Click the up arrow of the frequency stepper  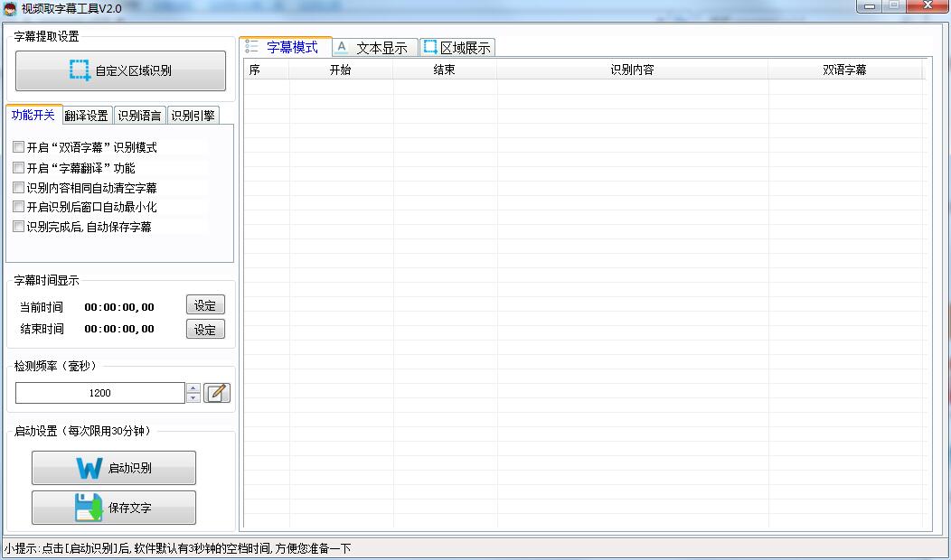coord(193,387)
